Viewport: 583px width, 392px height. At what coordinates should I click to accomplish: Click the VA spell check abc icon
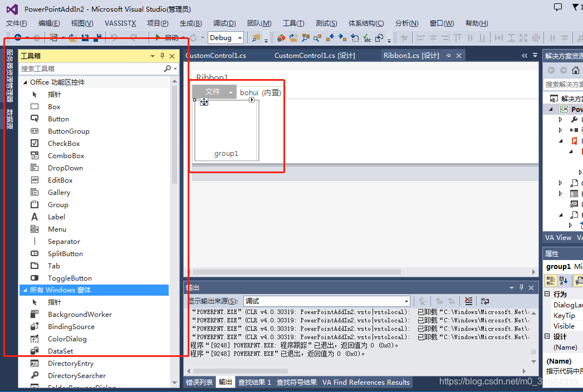(x=368, y=37)
